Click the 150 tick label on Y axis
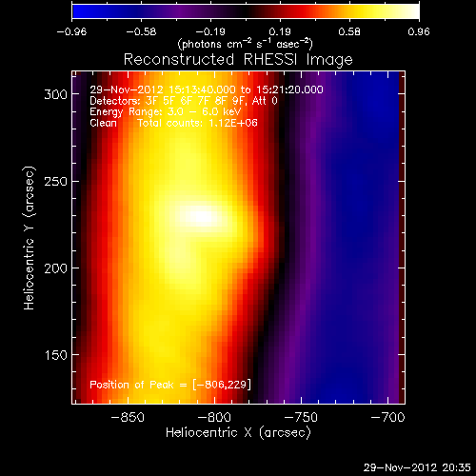476x476 pixels. coord(56,355)
